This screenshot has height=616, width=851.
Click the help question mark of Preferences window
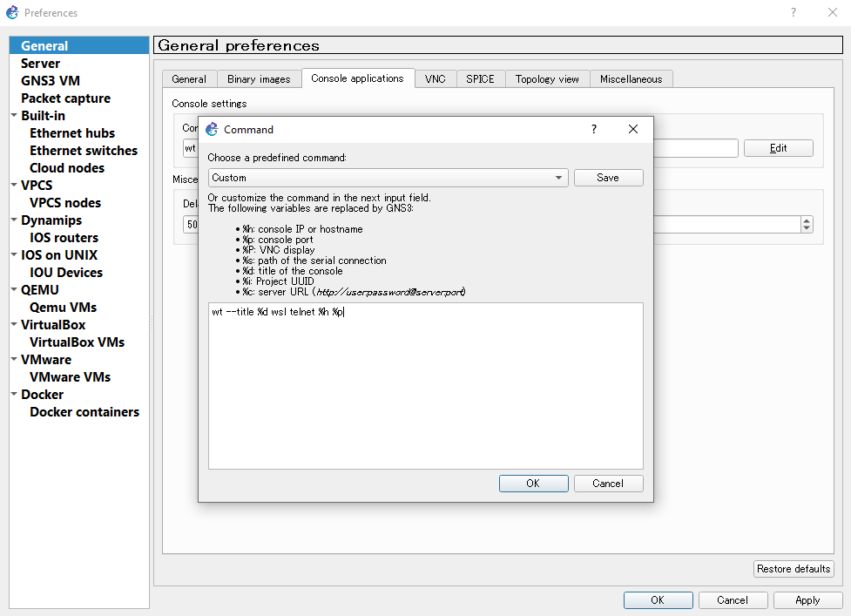pyautogui.click(x=794, y=12)
